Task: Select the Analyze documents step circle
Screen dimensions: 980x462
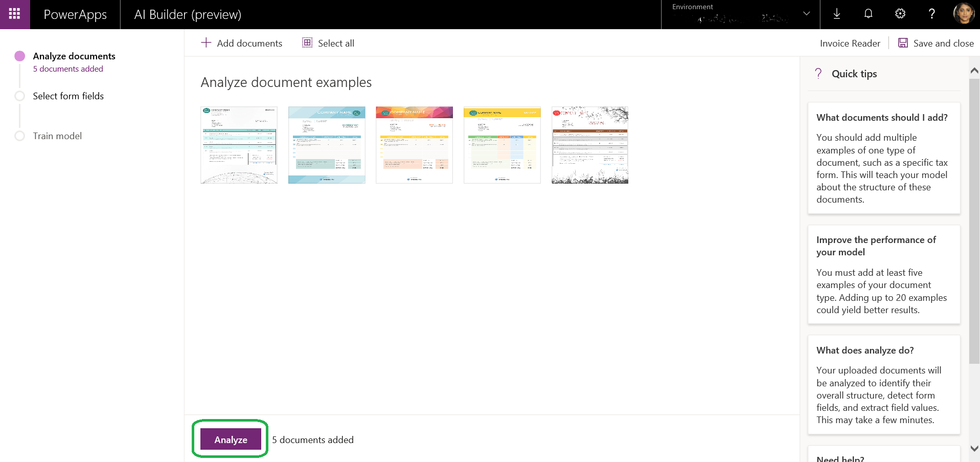Action: coord(20,56)
